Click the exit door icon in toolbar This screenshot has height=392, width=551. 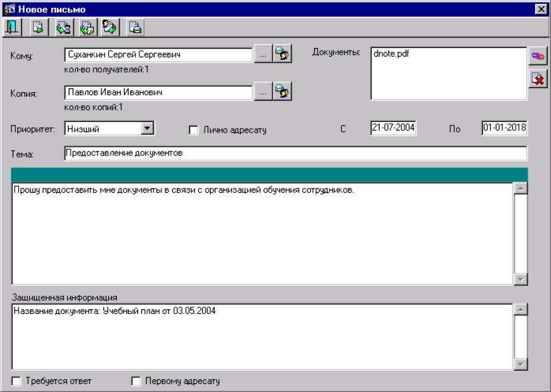point(12,27)
